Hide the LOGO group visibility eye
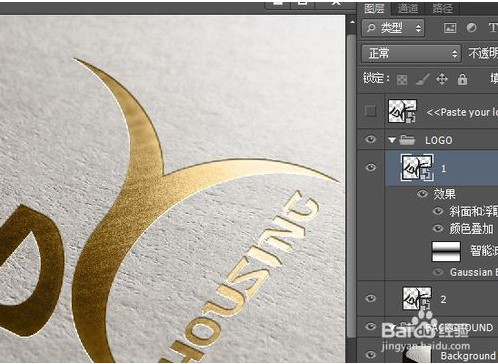Image resolution: width=498 pixels, height=364 pixels. pyautogui.click(x=370, y=139)
